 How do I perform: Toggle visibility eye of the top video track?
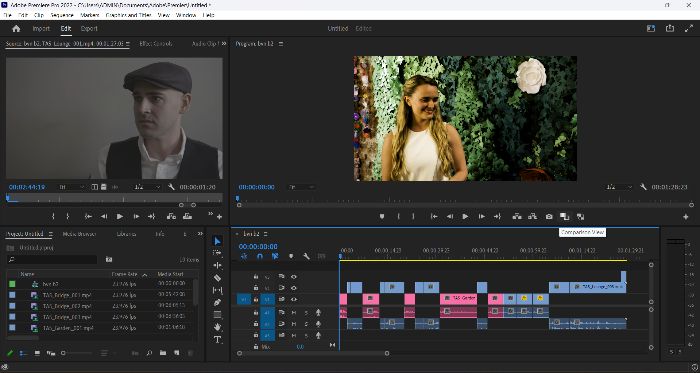point(294,277)
